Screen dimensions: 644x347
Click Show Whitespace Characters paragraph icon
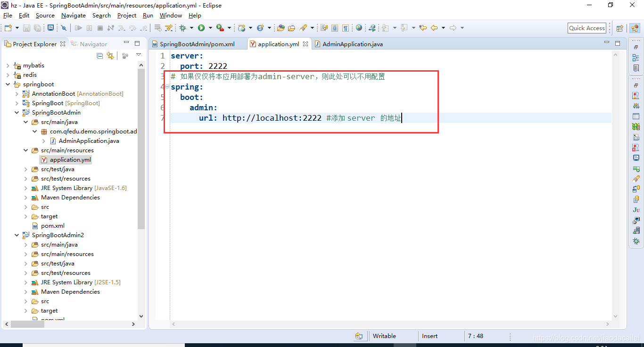coord(346,28)
